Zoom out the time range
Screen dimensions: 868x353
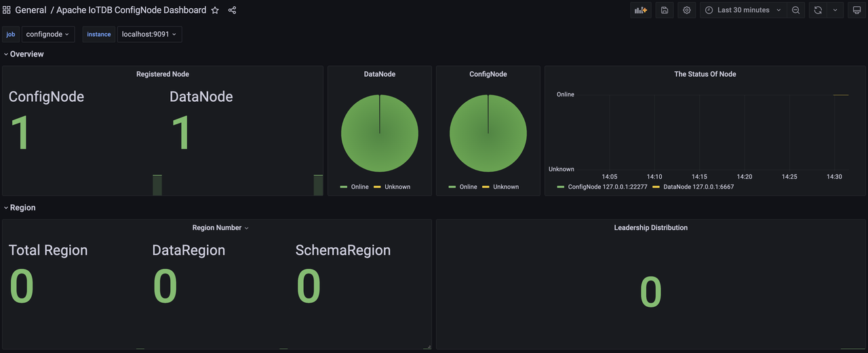click(796, 10)
